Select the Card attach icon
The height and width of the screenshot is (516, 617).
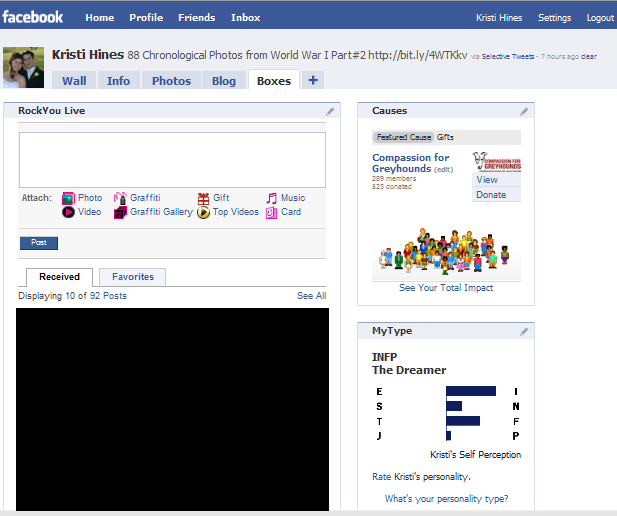[x=271, y=212]
